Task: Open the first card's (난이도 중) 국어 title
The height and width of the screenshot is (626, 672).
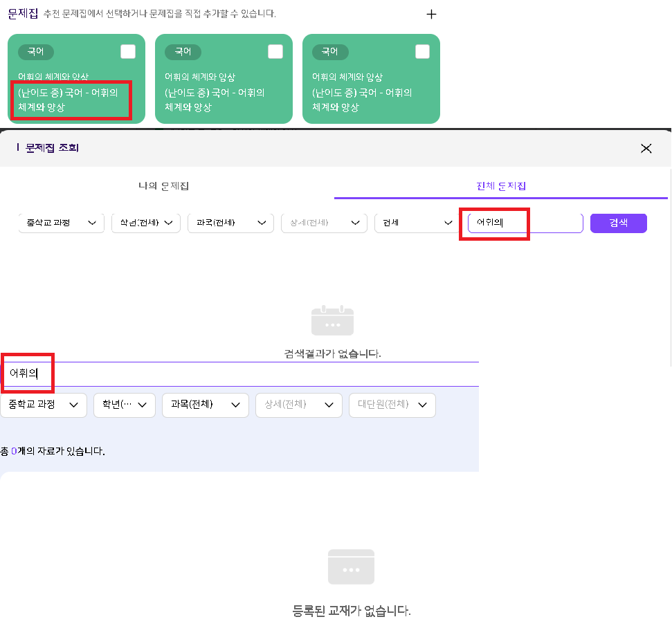Action: [69, 100]
